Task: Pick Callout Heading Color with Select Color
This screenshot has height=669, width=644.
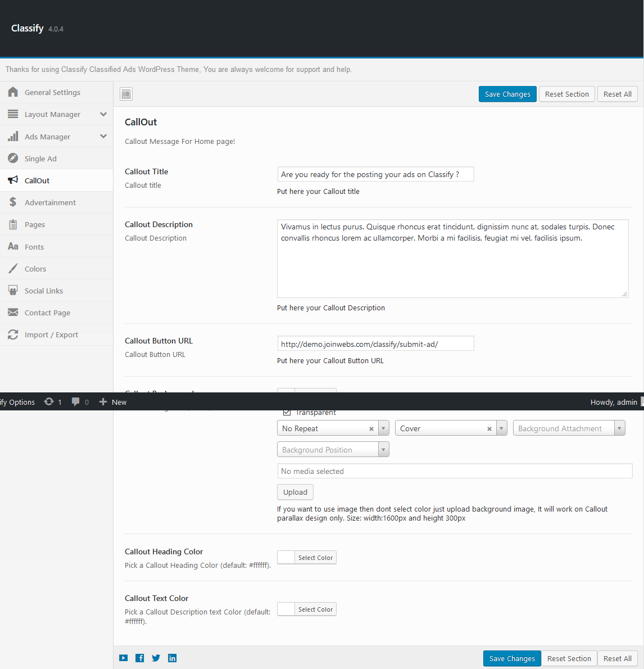Action: click(x=307, y=557)
